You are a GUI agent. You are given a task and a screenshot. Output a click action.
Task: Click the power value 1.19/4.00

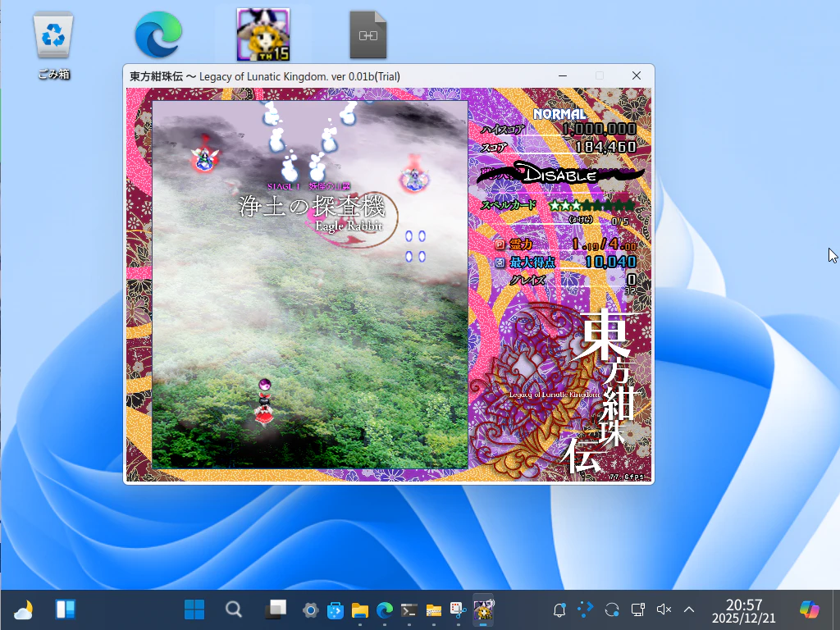coord(604,244)
